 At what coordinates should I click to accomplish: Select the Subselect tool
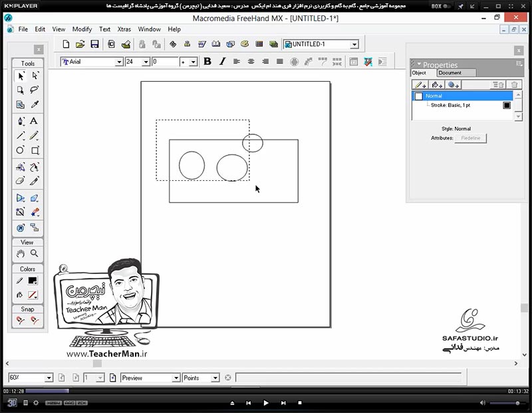[35, 76]
